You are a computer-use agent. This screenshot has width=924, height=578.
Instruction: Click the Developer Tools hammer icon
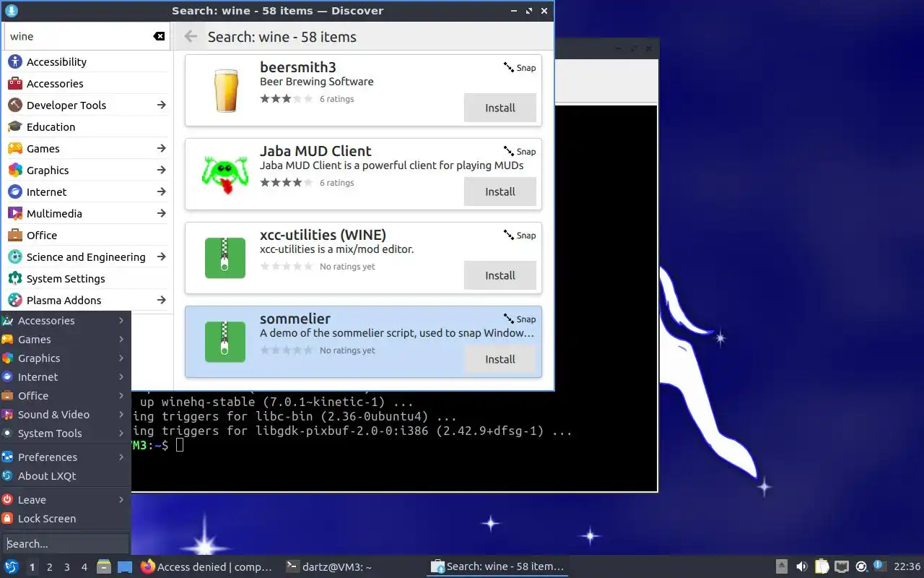15,105
